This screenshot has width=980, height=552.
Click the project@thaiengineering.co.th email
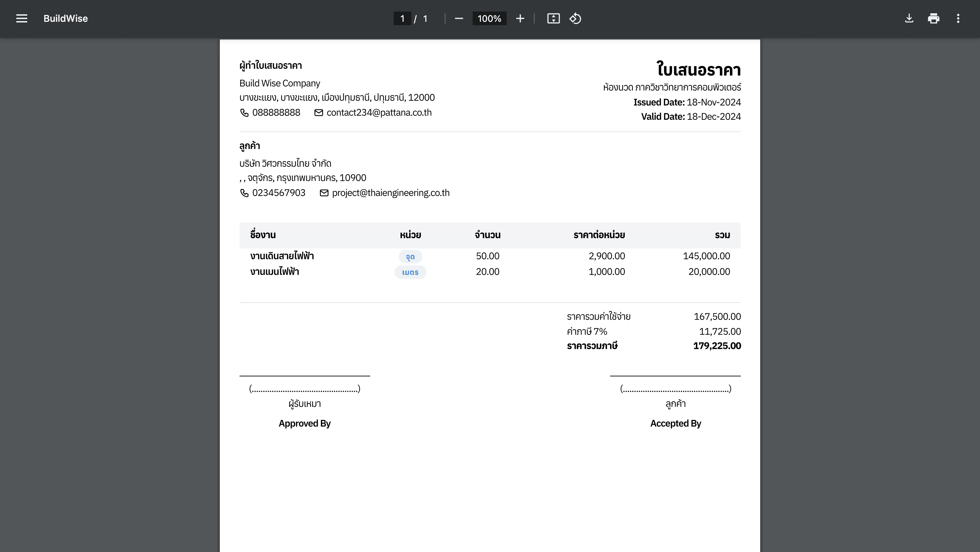pyautogui.click(x=390, y=193)
